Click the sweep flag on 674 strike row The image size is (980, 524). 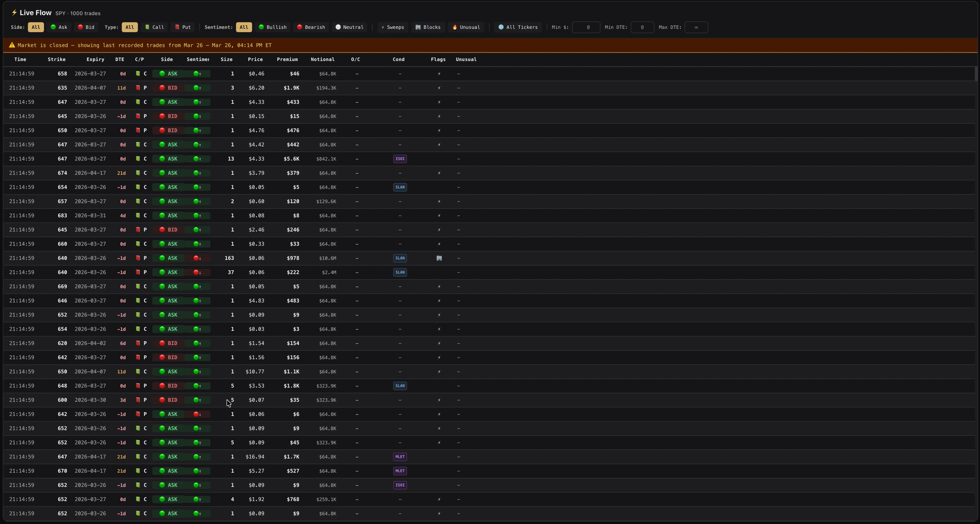pyautogui.click(x=439, y=173)
